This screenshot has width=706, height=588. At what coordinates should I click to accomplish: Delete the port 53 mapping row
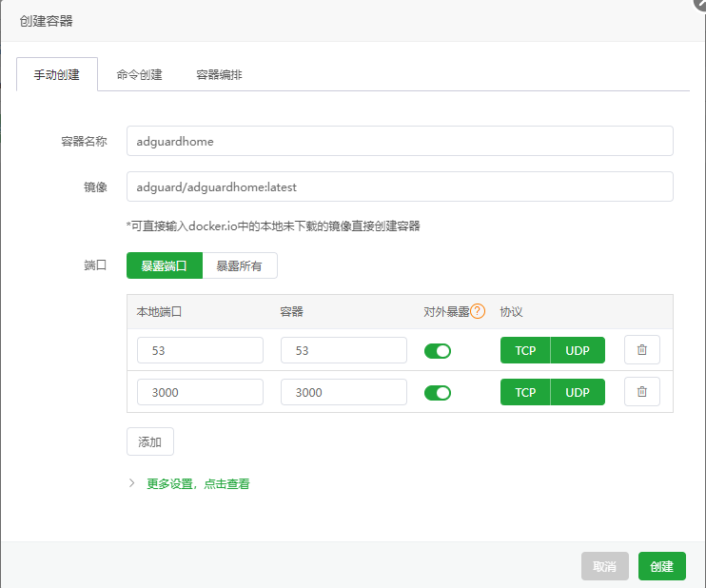641,350
